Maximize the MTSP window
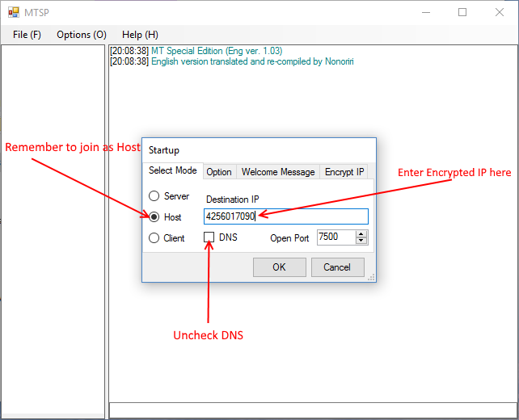 (462, 13)
